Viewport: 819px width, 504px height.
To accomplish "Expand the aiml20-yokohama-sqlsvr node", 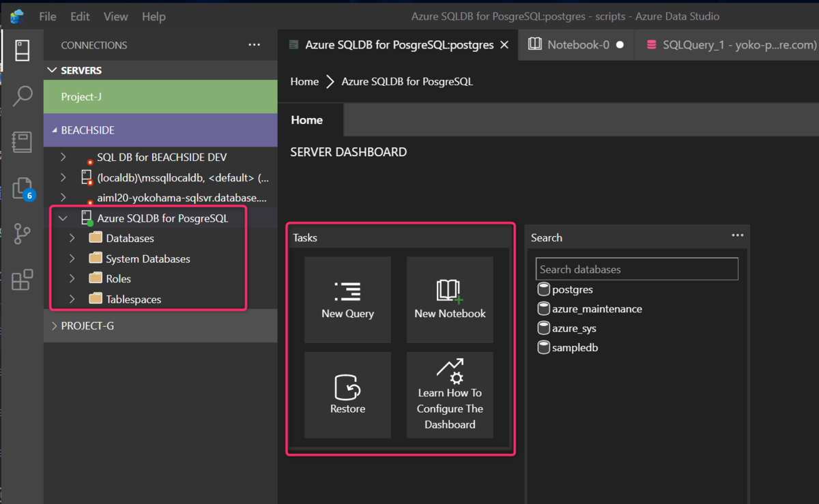I will (63, 198).
